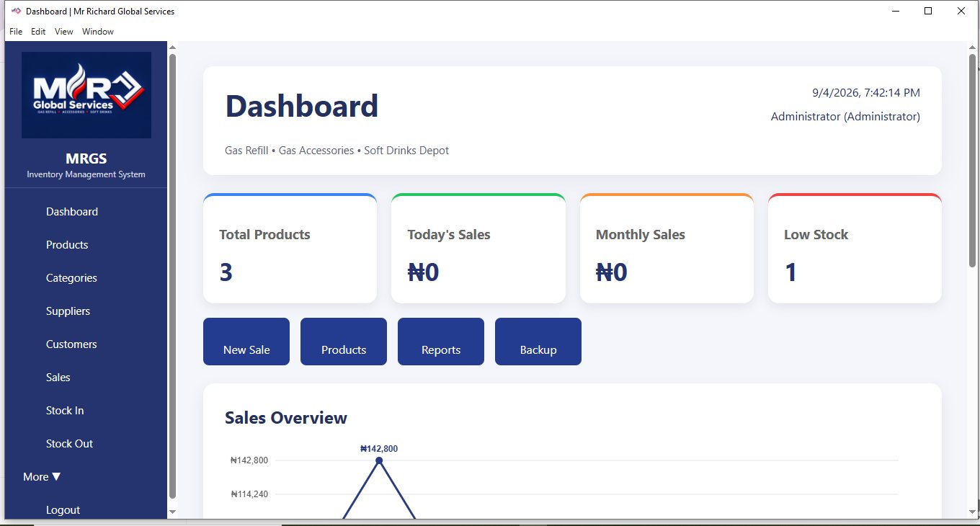Click the Products quick action button

coord(344,342)
